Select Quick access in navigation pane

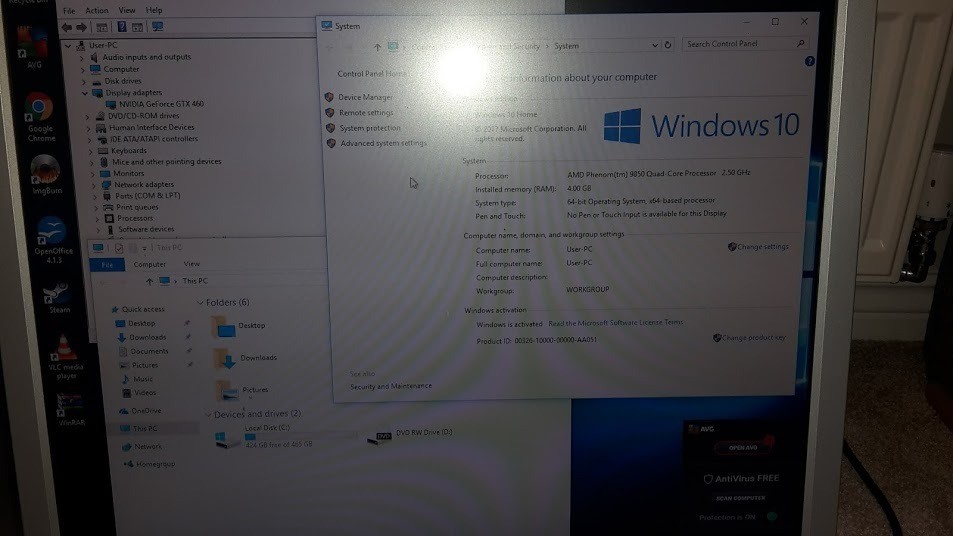143,309
